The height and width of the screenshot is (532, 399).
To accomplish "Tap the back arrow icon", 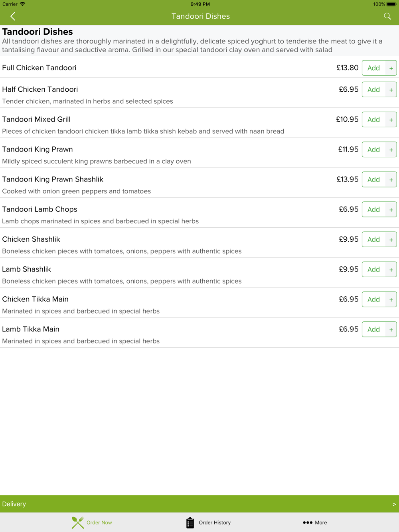I will pyautogui.click(x=13, y=16).
